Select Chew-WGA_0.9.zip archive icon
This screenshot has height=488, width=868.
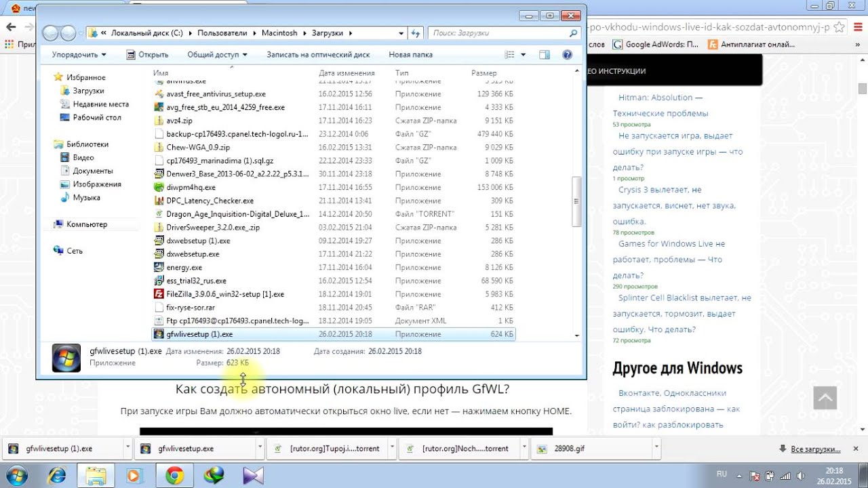(x=159, y=147)
